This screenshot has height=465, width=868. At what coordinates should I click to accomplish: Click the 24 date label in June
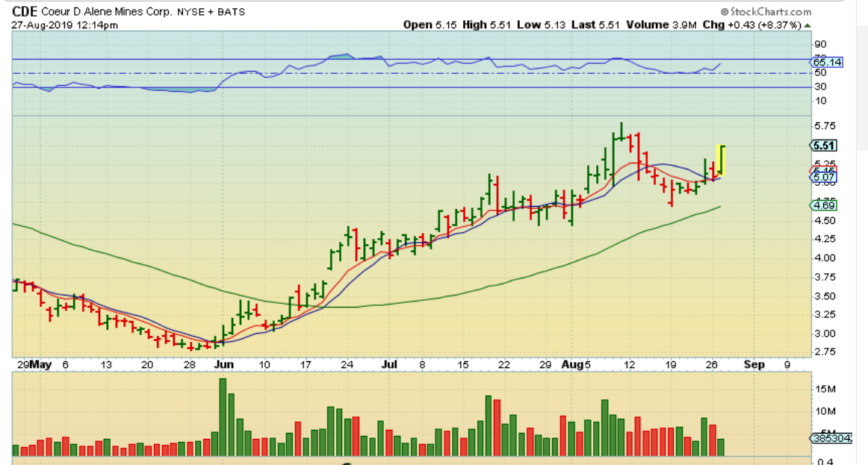coord(347,365)
